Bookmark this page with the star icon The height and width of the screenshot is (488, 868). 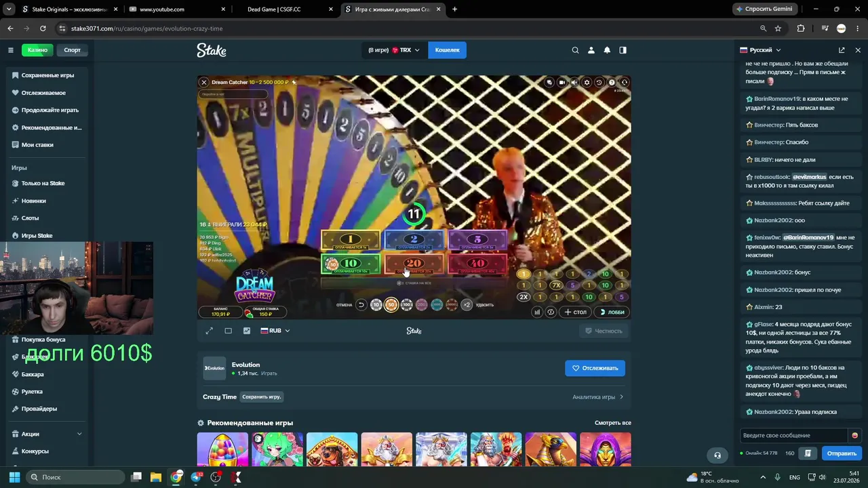tap(778, 28)
